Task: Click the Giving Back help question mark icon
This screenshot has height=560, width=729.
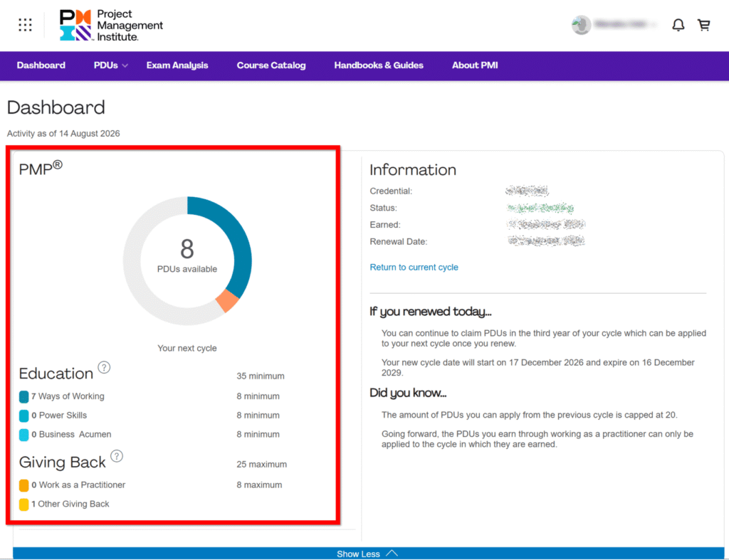Action: 117,456
